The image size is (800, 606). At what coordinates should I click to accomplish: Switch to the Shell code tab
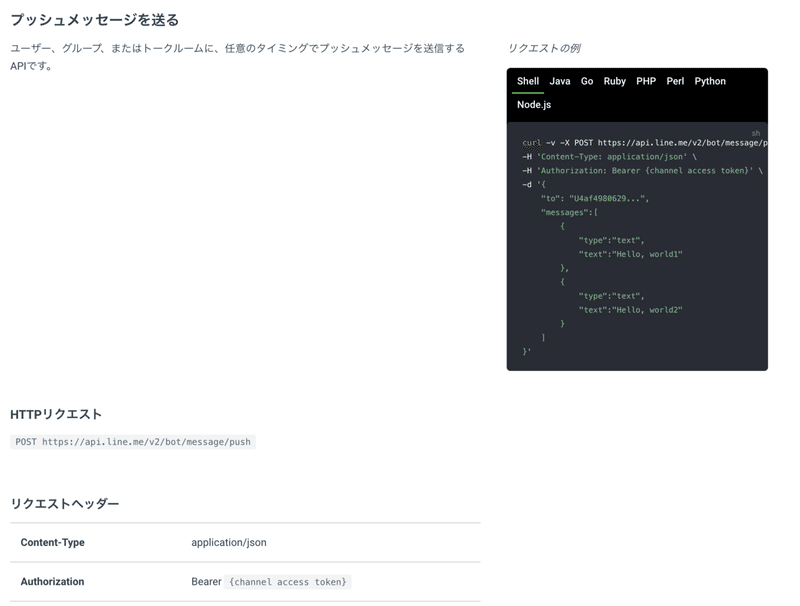click(x=528, y=81)
